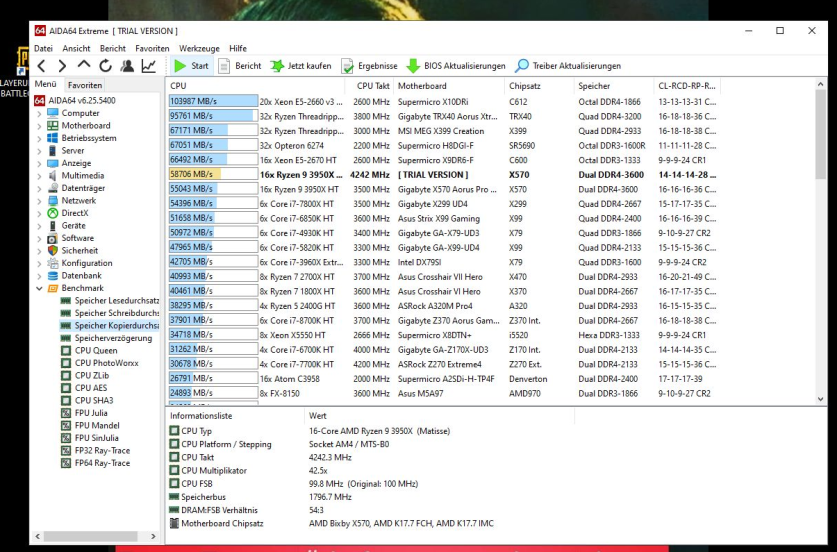Select the CPU AES benchmark icon

[x=66, y=388]
